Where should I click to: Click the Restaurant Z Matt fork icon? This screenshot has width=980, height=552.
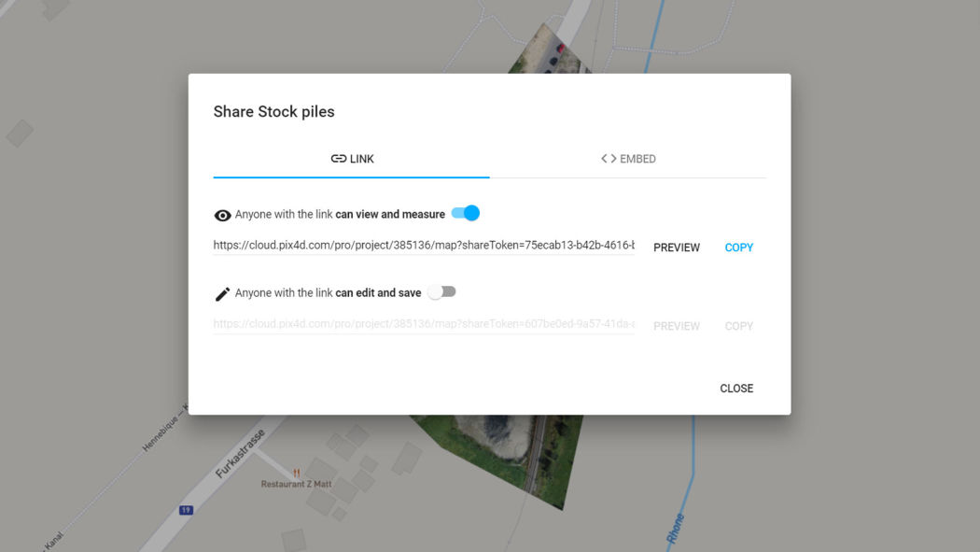[297, 473]
